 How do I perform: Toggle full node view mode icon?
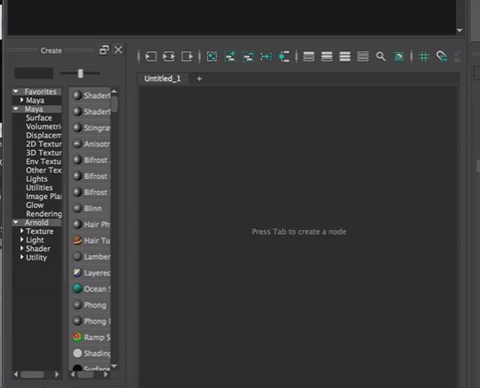click(345, 56)
